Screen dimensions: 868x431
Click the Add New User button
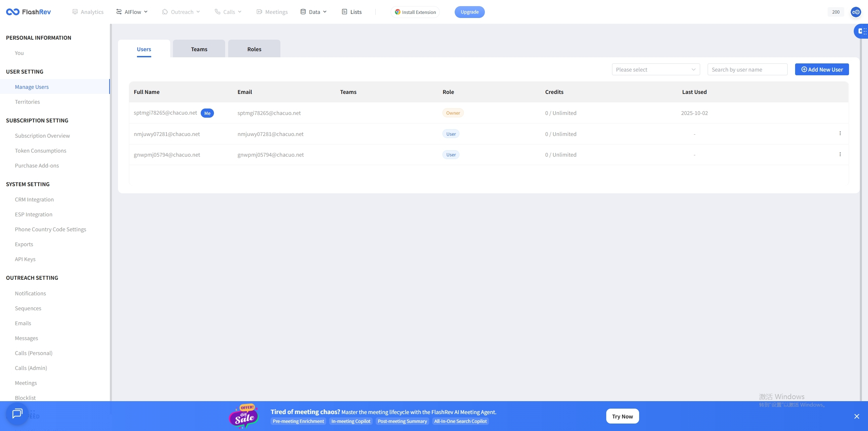point(822,70)
